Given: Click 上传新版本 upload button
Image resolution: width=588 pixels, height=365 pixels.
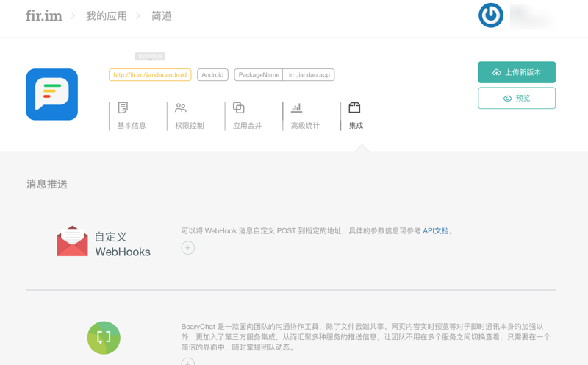Looking at the screenshot, I should point(517,72).
